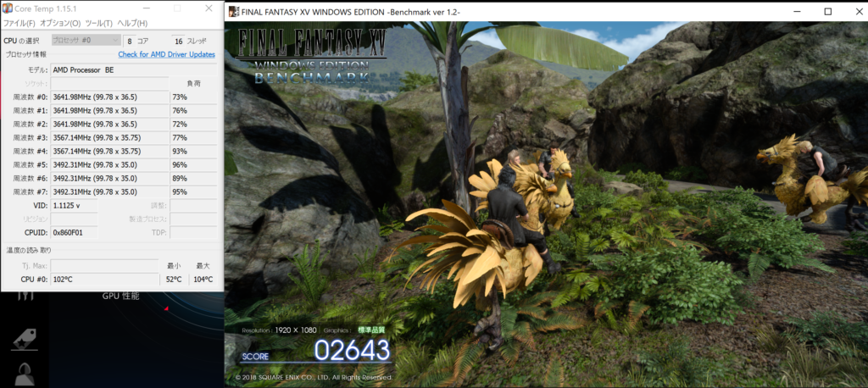Select the 周波数 #5 frequency value
The height and width of the screenshot is (388, 868).
[x=109, y=165]
